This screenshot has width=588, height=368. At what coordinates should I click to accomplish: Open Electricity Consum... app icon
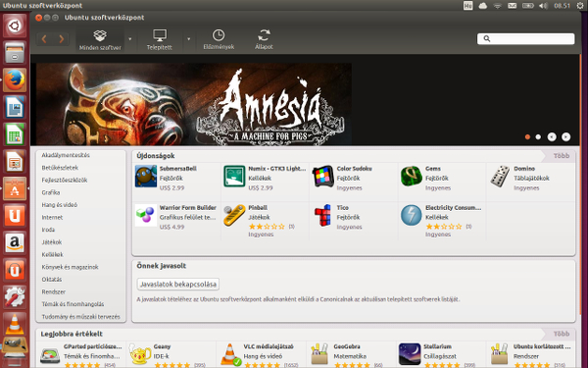[x=412, y=215]
